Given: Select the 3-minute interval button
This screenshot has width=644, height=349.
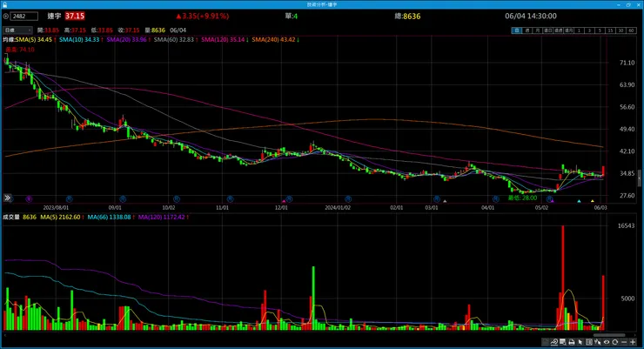Looking at the screenshot, I should coord(589,30).
